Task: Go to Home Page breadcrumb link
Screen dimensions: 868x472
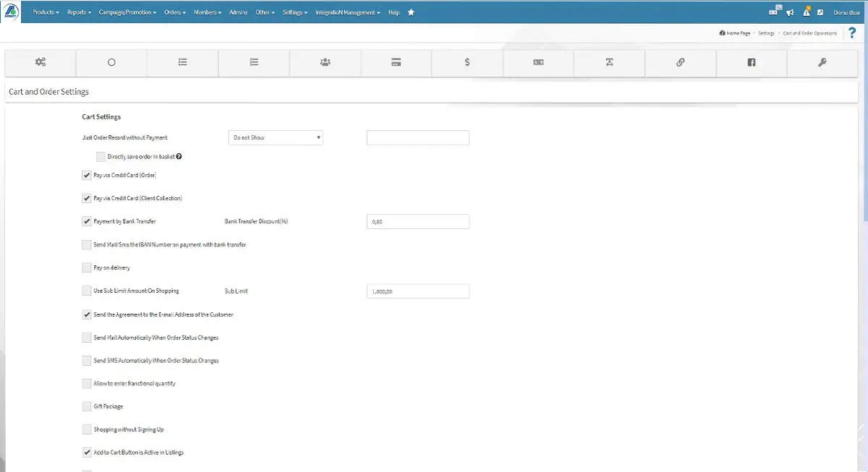Action: (735, 33)
